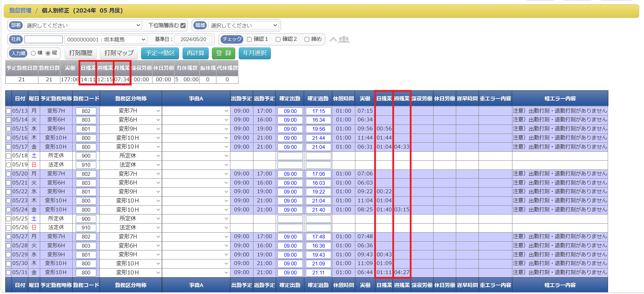Open 事由A dropdown for 05/31 row
This screenshot has height=294, width=644.
click(196, 273)
